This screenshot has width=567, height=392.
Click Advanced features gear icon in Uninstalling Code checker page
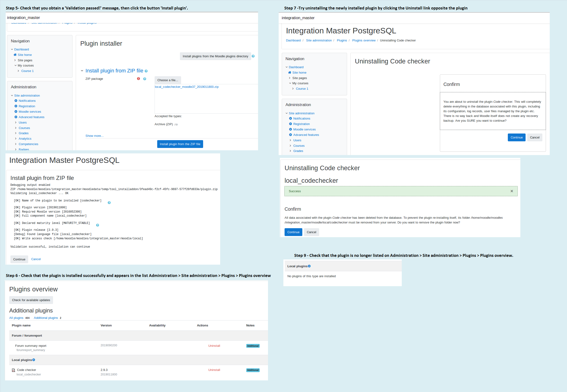290,135
